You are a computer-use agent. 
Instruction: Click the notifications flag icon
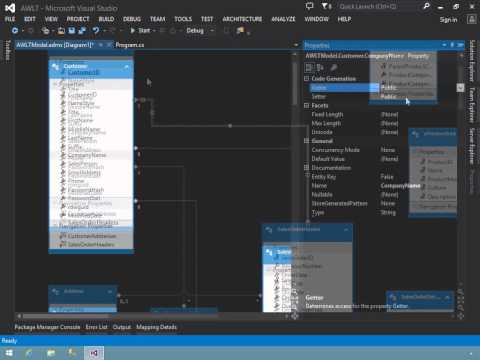coord(326,6)
